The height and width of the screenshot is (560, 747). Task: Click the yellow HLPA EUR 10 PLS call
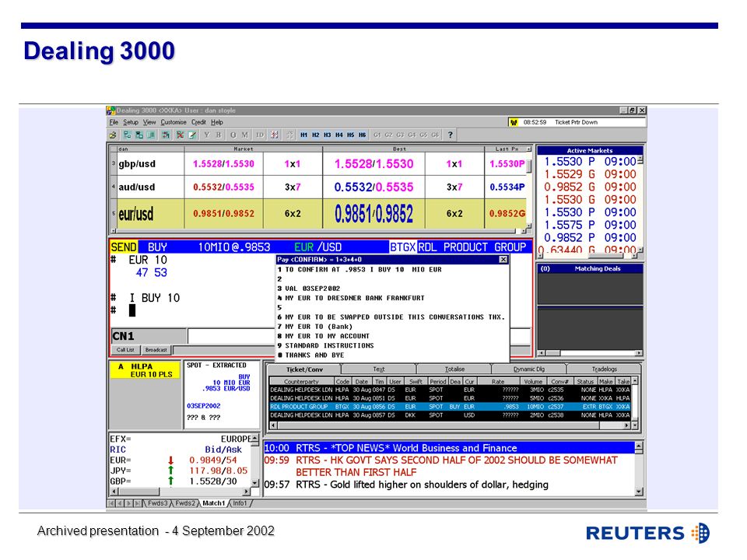coord(145,370)
